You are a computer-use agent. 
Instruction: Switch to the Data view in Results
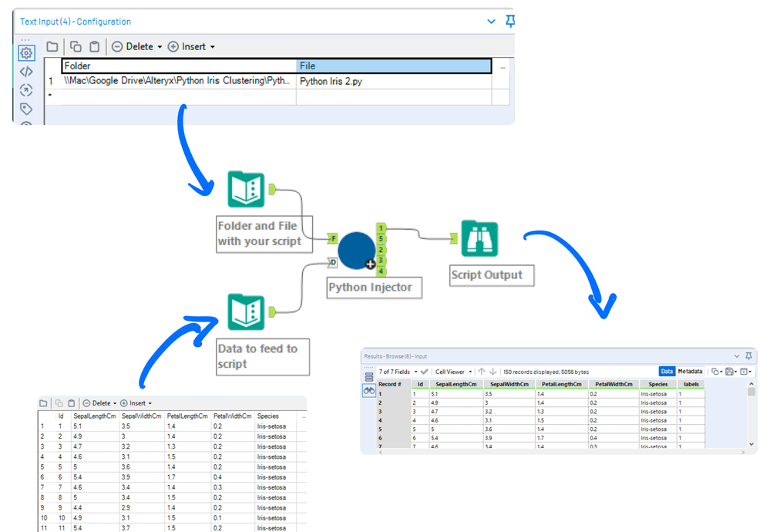tap(667, 372)
